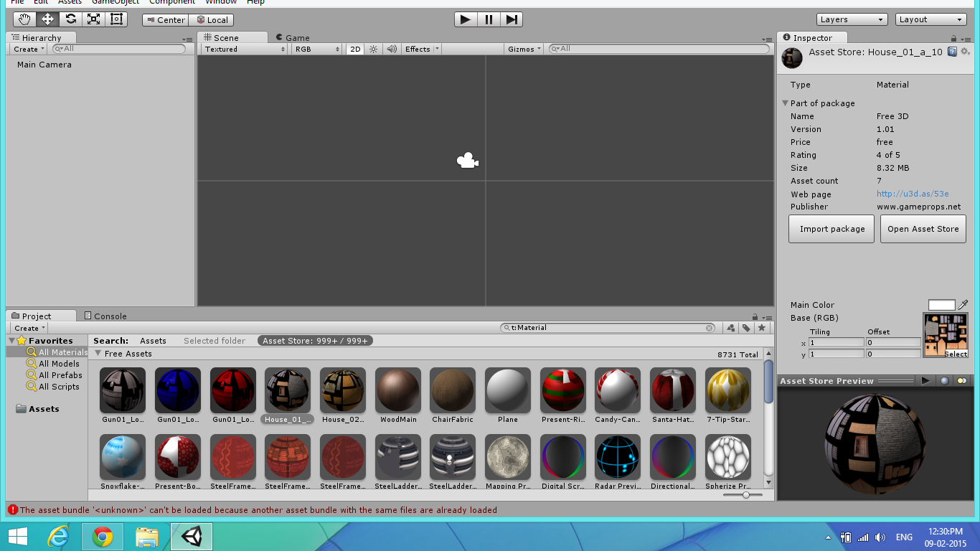Open Internet Explorer from the taskbar
Screen dimensions: 980x551
(x=58, y=537)
